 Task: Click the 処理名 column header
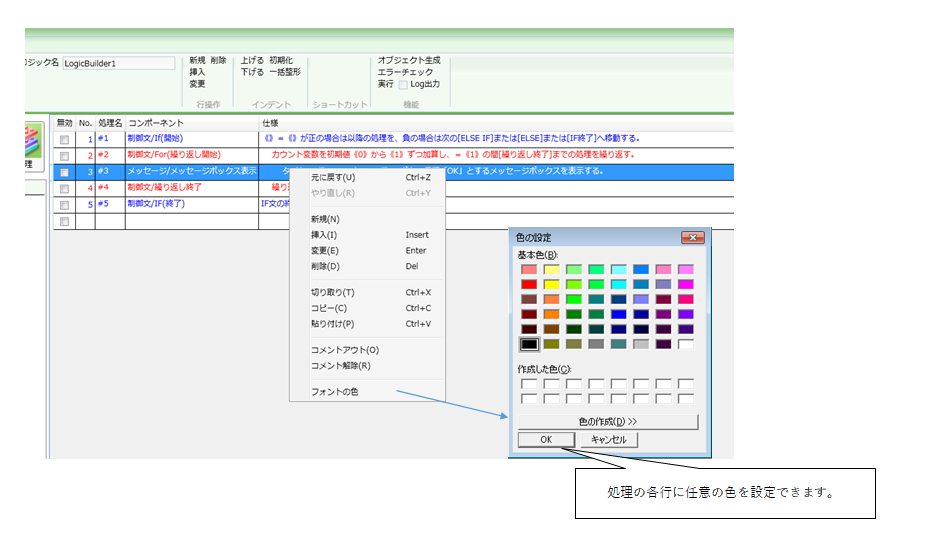(x=110, y=123)
